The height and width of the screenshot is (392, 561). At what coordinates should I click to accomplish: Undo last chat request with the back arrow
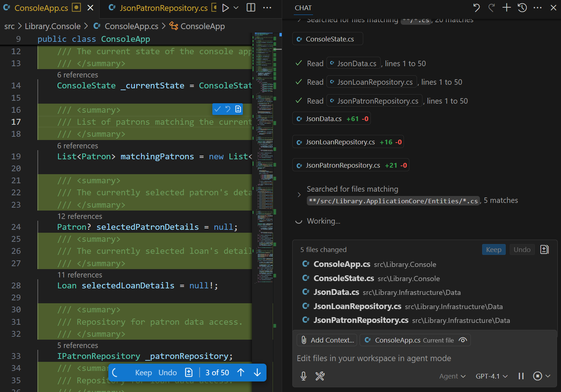tap(476, 8)
